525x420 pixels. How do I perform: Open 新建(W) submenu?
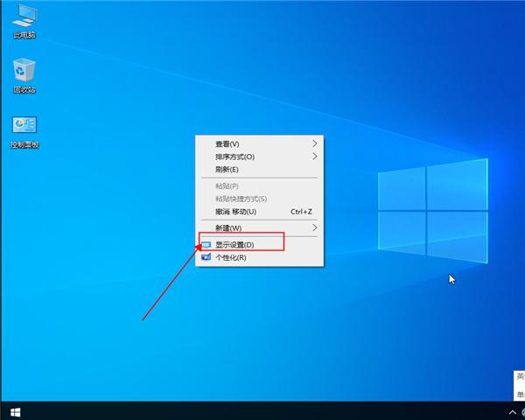coord(260,228)
